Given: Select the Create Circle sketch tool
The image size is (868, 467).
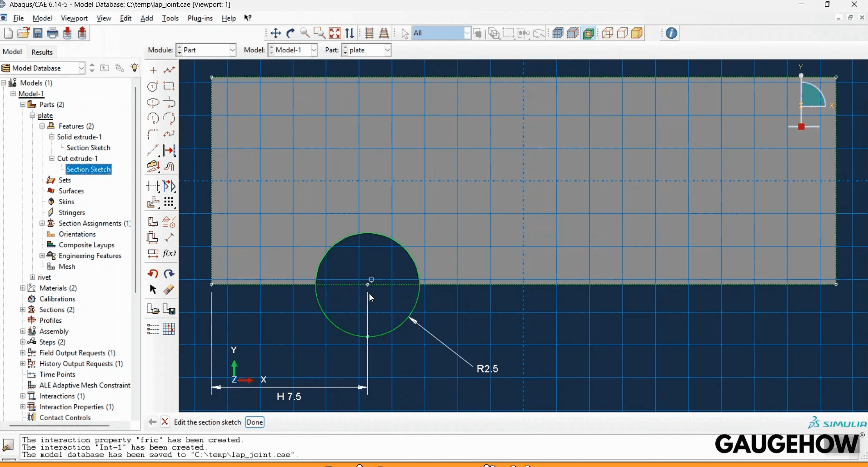Looking at the screenshot, I should tap(153, 86).
